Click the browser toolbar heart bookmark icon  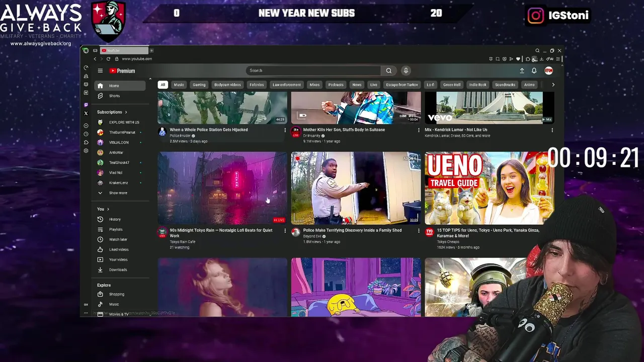coord(518,59)
